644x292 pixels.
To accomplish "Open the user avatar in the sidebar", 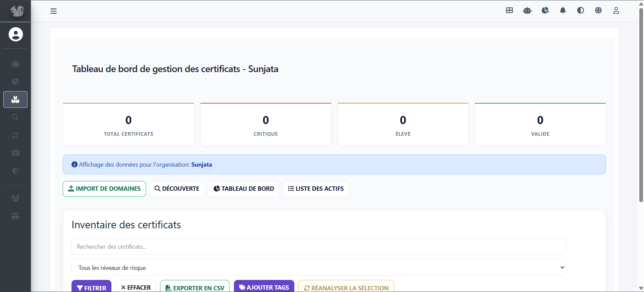I will coord(15,34).
